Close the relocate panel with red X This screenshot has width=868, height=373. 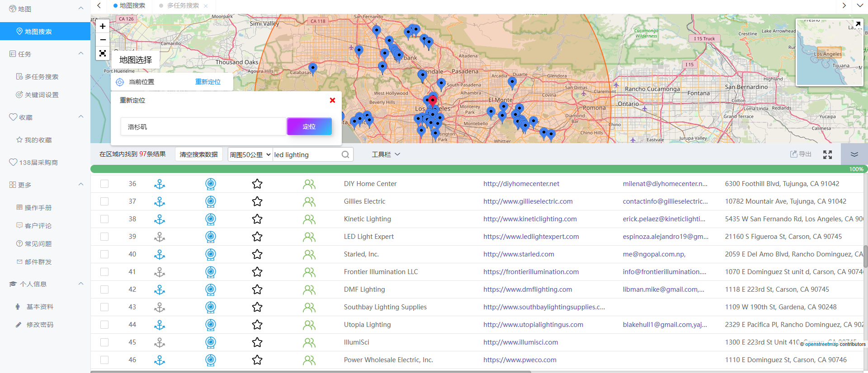332,100
